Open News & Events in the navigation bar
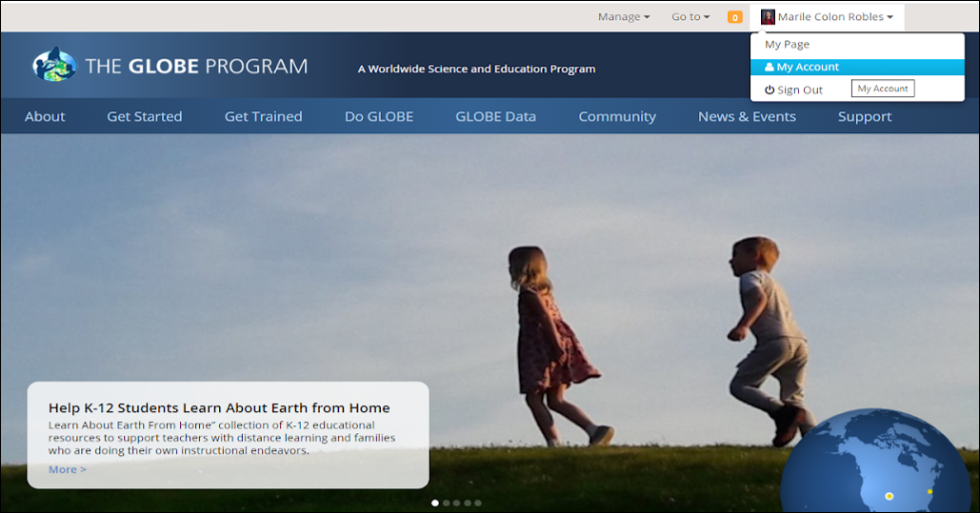The height and width of the screenshot is (513, 980). [746, 116]
